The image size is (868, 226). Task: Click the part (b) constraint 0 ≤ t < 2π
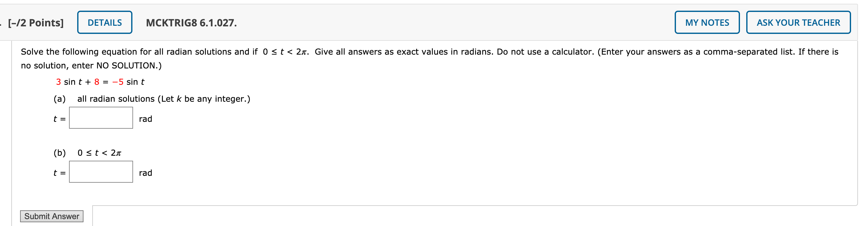[99, 152]
